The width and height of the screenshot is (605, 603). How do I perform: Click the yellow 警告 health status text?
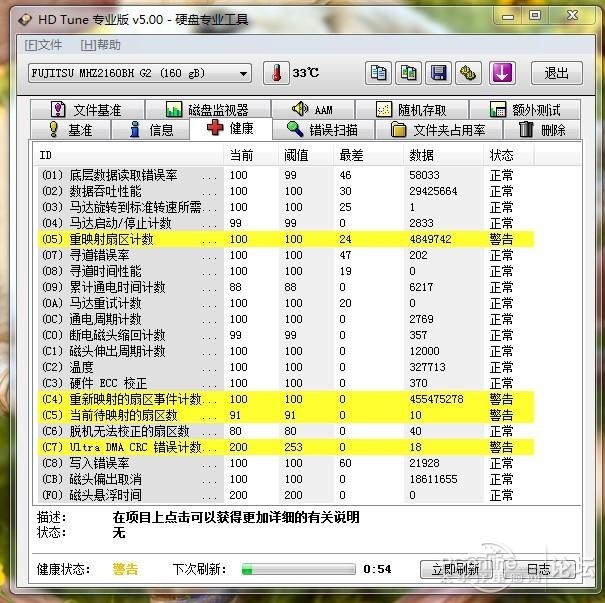pyautogui.click(x=125, y=569)
